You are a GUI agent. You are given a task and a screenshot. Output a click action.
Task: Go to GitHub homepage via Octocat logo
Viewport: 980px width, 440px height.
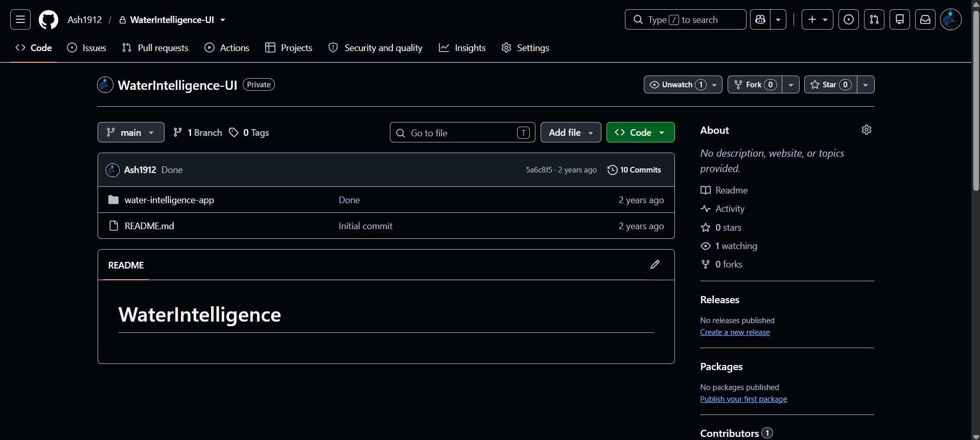click(49, 20)
